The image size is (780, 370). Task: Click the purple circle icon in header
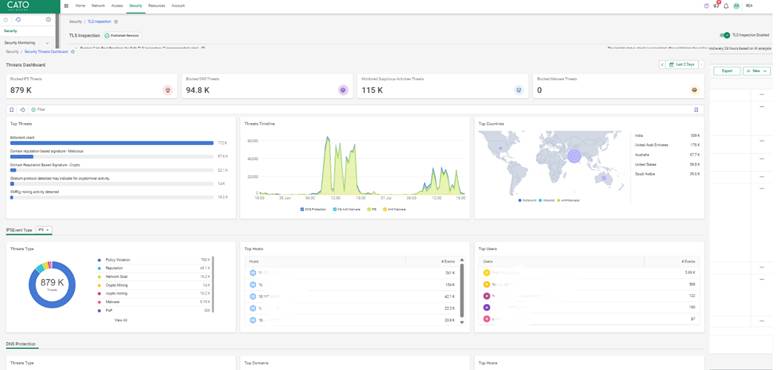[x=706, y=6]
